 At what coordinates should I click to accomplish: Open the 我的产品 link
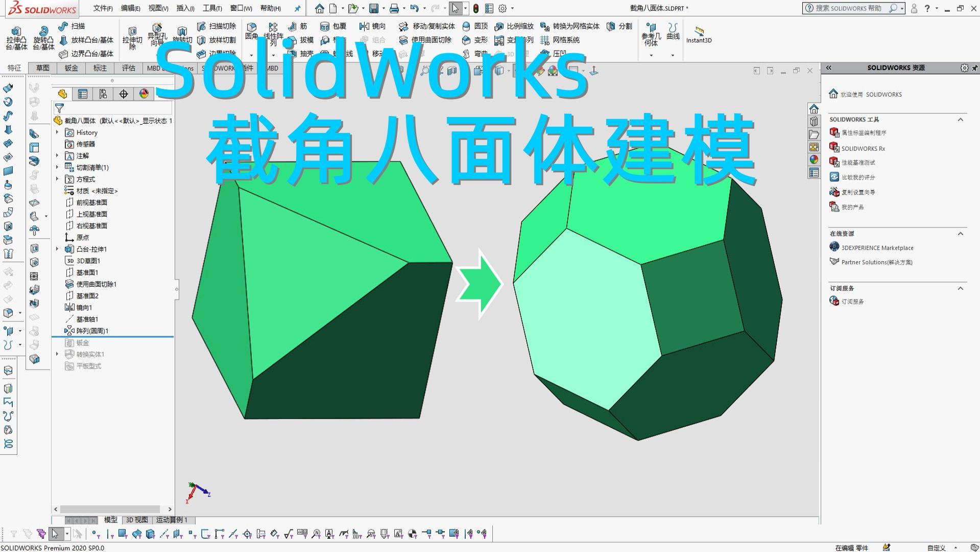(852, 208)
